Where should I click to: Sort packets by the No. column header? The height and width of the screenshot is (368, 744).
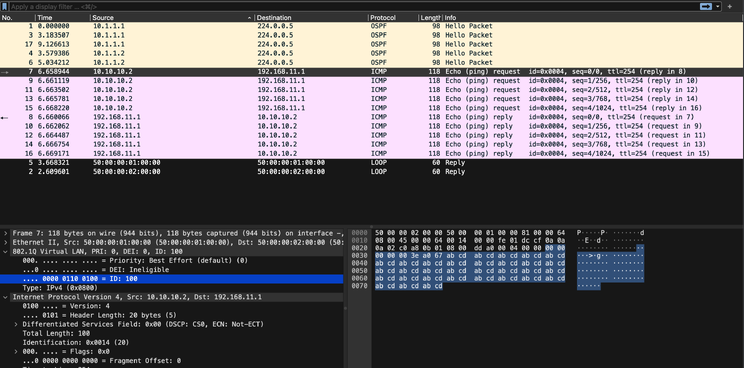click(18, 18)
